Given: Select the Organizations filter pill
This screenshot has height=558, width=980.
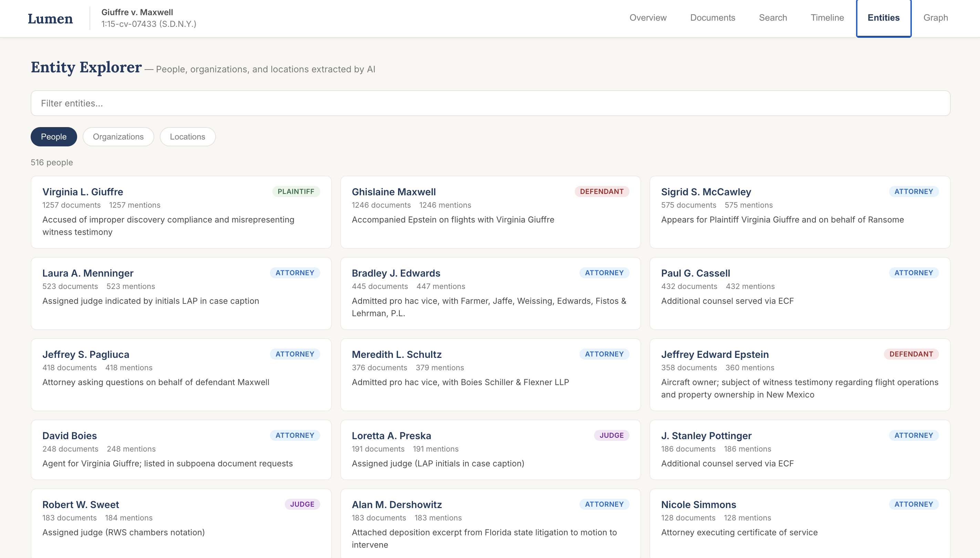Looking at the screenshot, I should (118, 137).
